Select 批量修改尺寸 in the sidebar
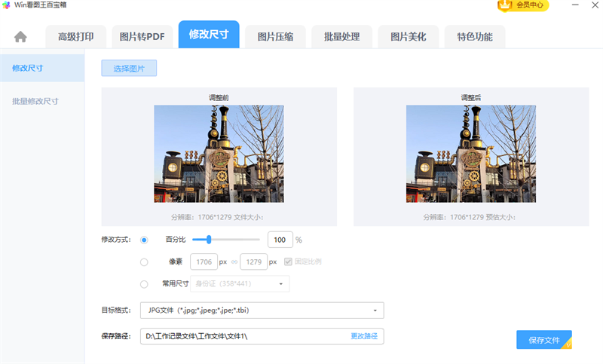 [35, 101]
